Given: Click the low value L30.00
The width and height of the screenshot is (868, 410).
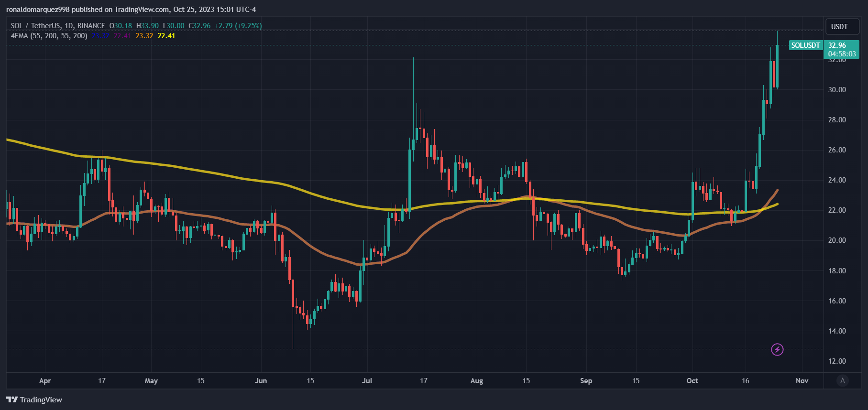Looking at the screenshot, I should pyautogui.click(x=174, y=26).
